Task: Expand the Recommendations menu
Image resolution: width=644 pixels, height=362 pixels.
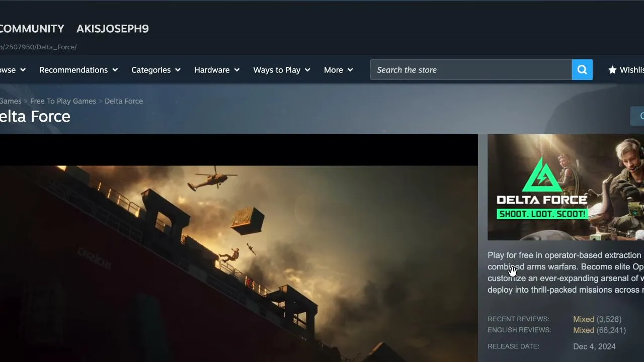Action: point(78,70)
